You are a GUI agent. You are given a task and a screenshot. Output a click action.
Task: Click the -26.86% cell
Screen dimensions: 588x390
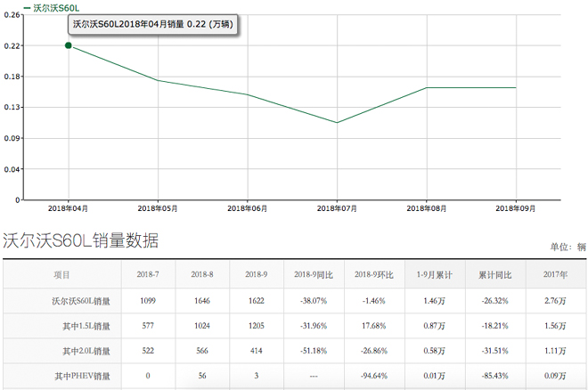tap(374, 351)
